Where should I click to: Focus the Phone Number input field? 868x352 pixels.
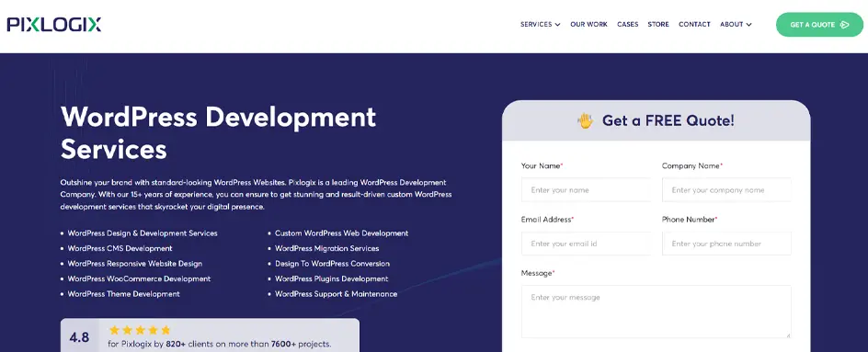[x=726, y=244]
